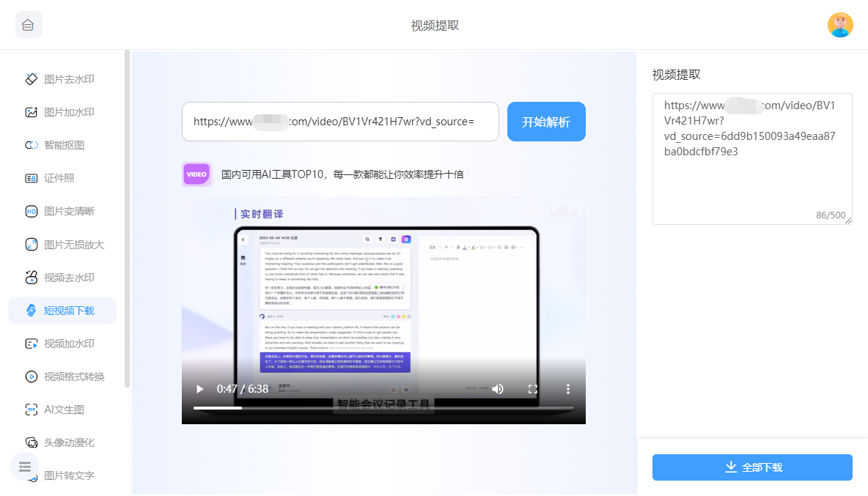Click the 视频提取 URL textarea on right
The width and height of the screenshot is (868, 496).
click(x=752, y=159)
